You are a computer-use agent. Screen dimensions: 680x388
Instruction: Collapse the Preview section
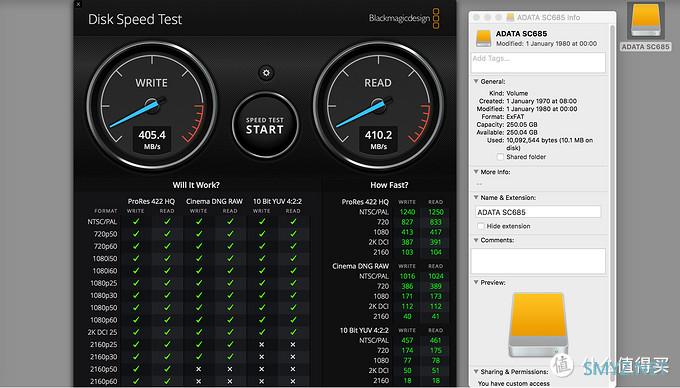coord(476,282)
